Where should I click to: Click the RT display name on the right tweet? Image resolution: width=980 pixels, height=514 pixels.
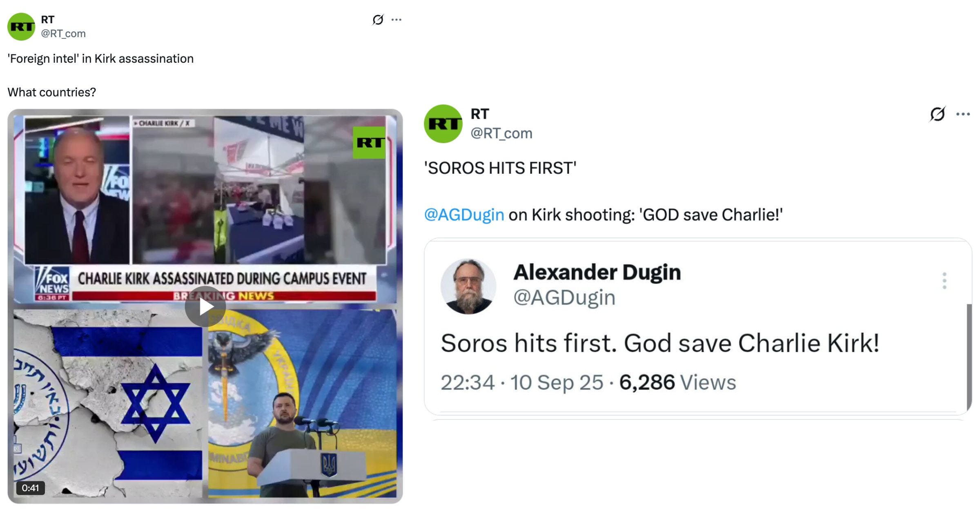(480, 114)
